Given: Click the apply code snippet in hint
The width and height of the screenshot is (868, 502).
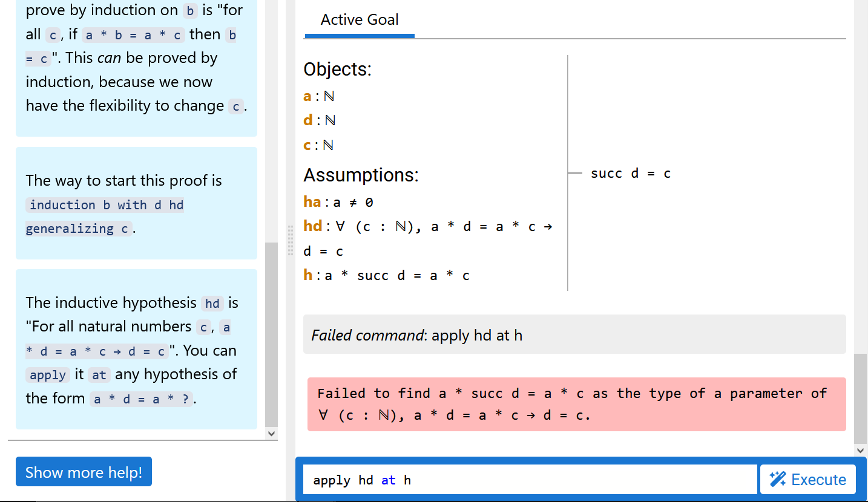Looking at the screenshot, I should coord(48,375).
